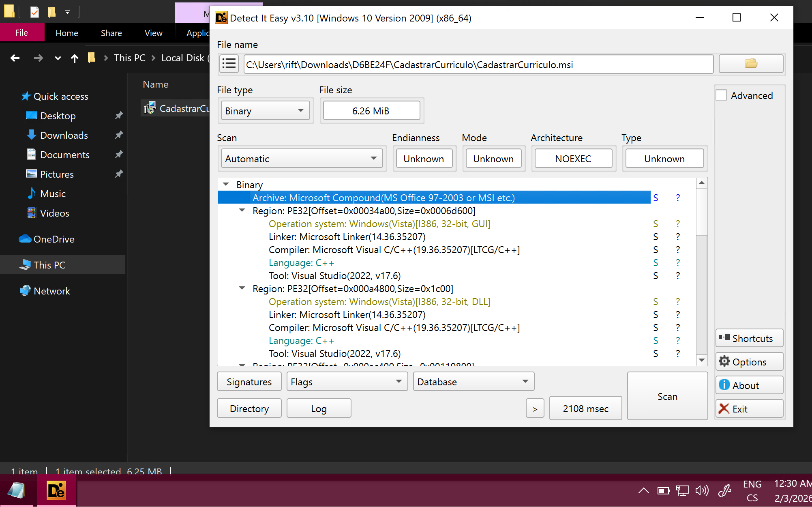
Task: Open Explorer quick access toolbar dropdown arrow
Action: [x=67, y=12]
